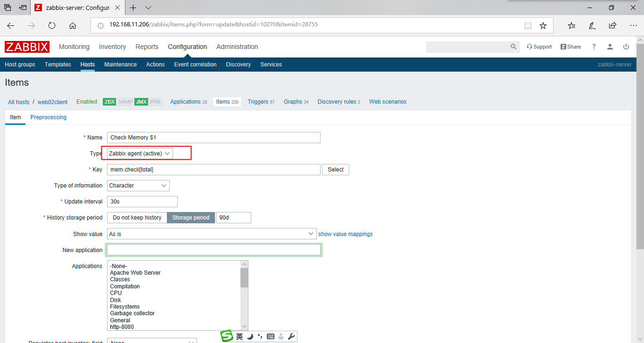Select Apache Web Server application
This screenshot has height=343, width=644.
[x=135, y=273]
